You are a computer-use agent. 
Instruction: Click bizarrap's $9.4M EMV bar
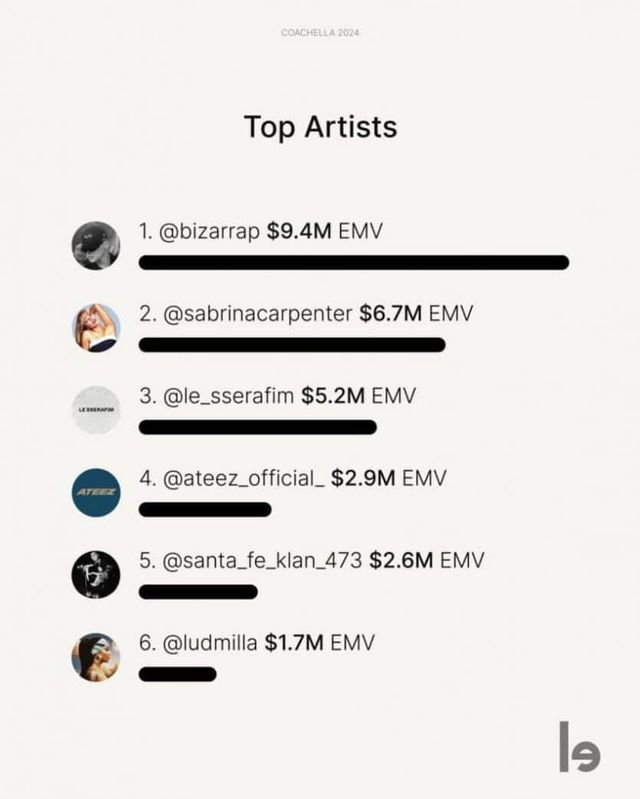click(x=353, y=263)
